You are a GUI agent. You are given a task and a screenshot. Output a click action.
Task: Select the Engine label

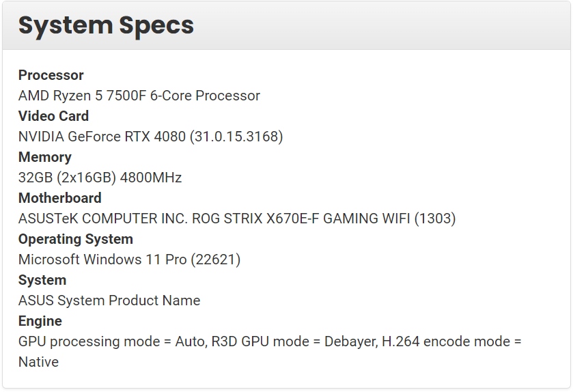point(40,321)
